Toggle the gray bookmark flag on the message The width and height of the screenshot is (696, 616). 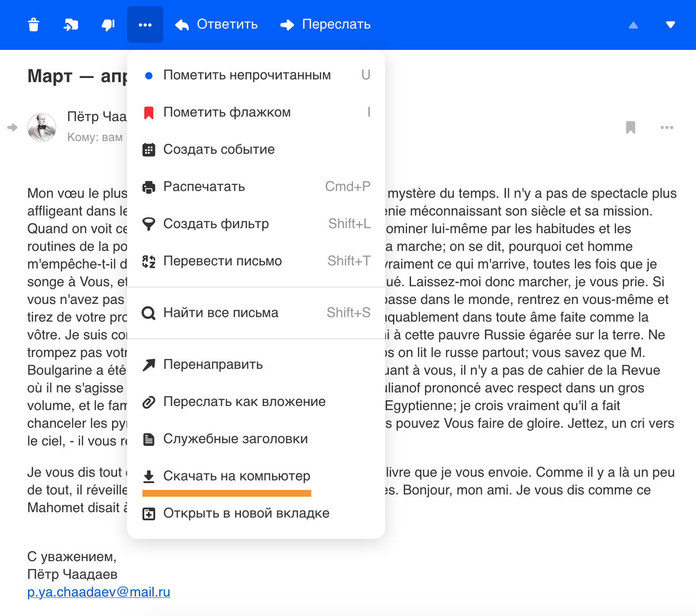(630, 127)
